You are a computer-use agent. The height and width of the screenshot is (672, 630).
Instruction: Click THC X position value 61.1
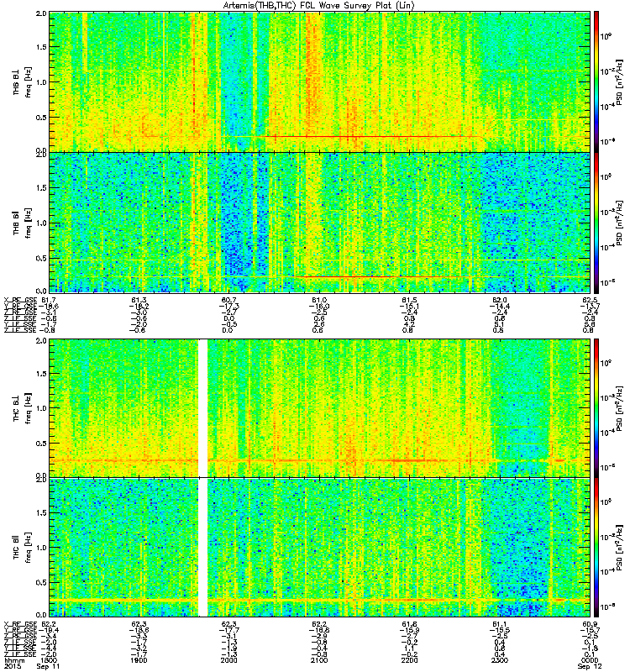click(500, 624)
